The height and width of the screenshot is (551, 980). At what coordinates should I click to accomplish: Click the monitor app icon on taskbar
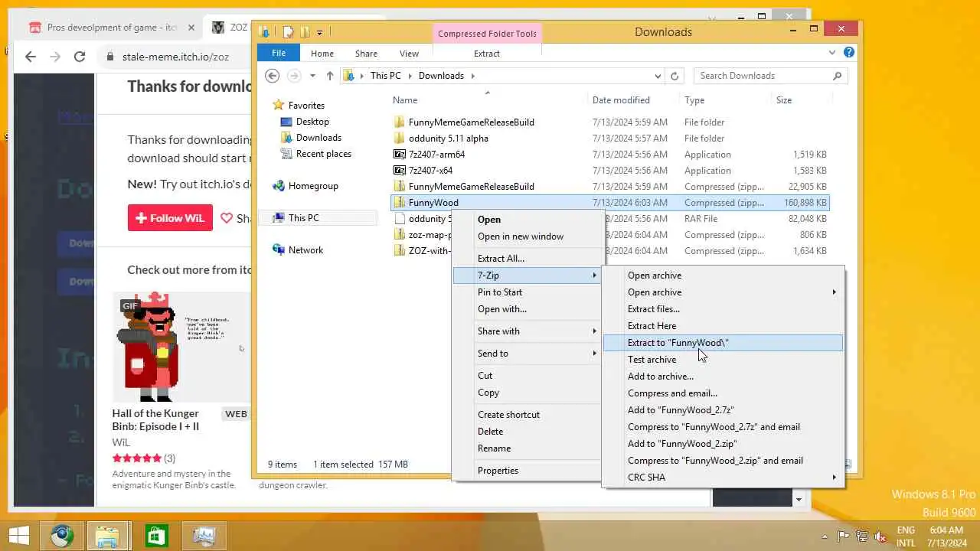pos(204,536)
